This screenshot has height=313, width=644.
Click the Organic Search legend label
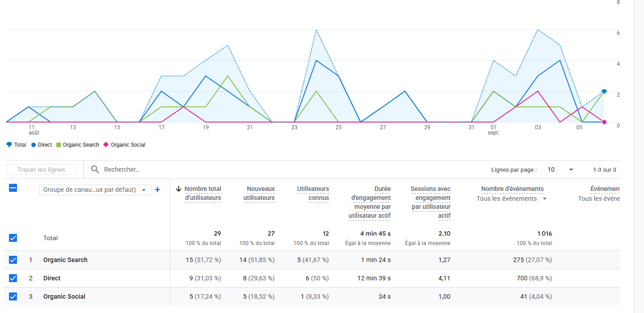[x=81, y=145]
